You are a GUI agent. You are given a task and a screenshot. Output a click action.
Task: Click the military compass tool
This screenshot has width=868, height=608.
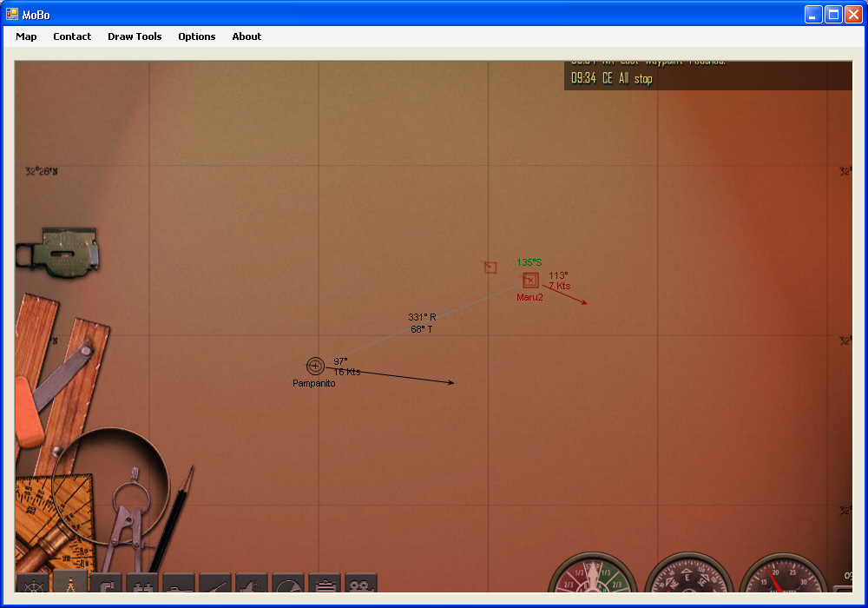[59, 250]
